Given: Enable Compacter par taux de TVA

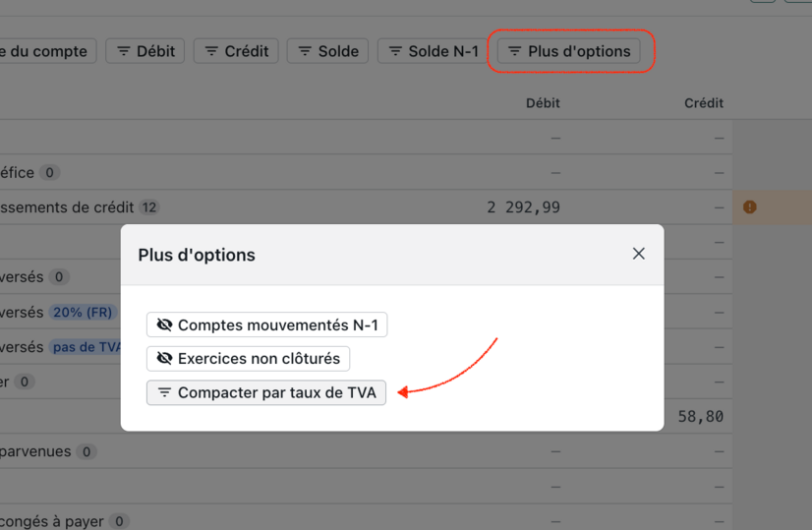Looking at the screenshot, I should pos(266,392).
